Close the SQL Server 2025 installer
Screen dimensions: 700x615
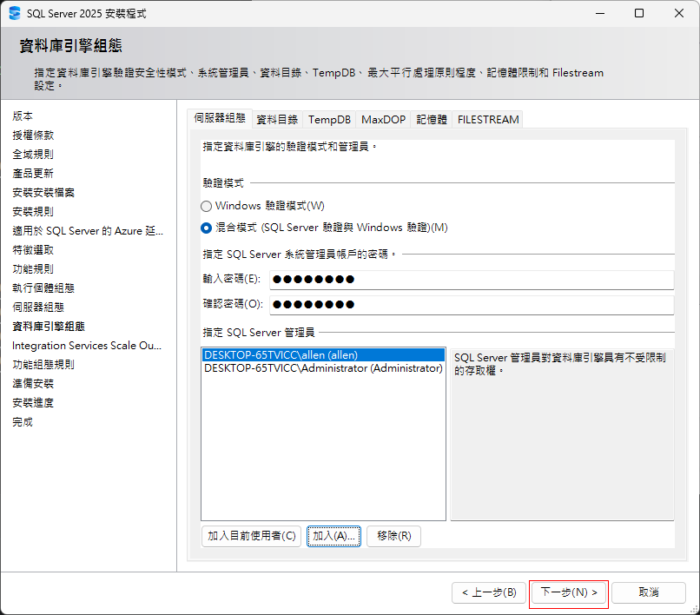(x=679, y=13)
